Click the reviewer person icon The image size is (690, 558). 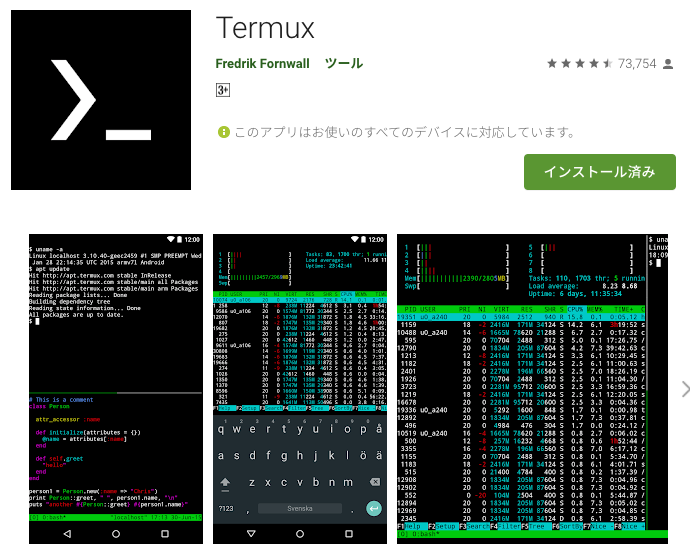pyautogui.click(x=668, y=64)
